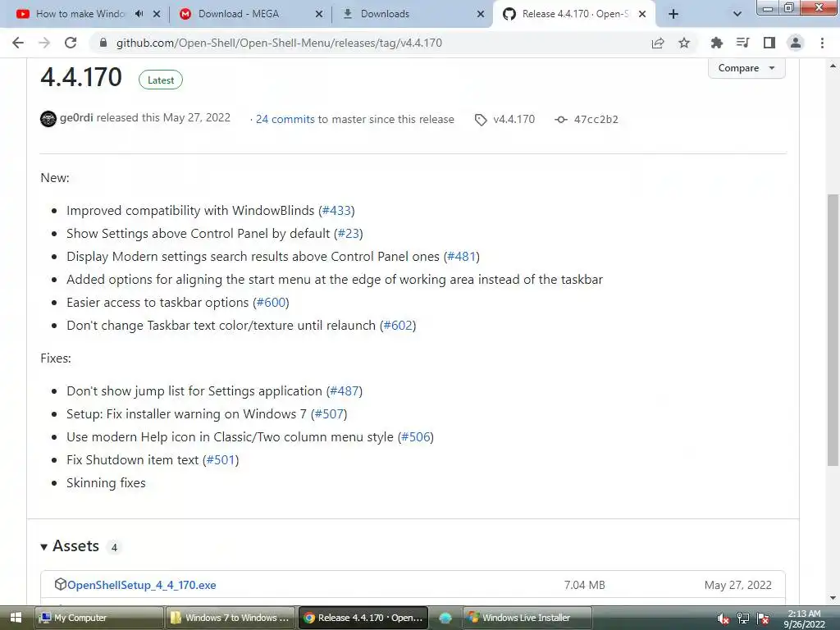
Task: Go back to previous page
Action: point(18,43)
